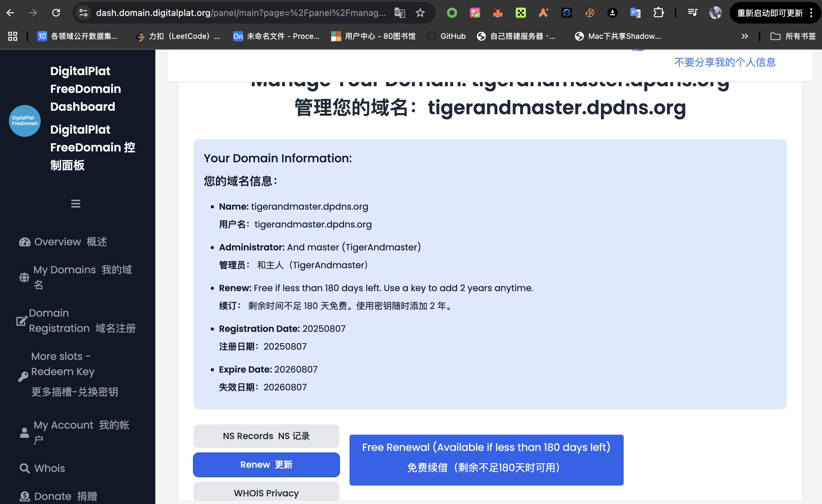Click the Renew 更新 button
Image resolution: width=822 pixels, height=504 pixels.
(x=266, y=464)
